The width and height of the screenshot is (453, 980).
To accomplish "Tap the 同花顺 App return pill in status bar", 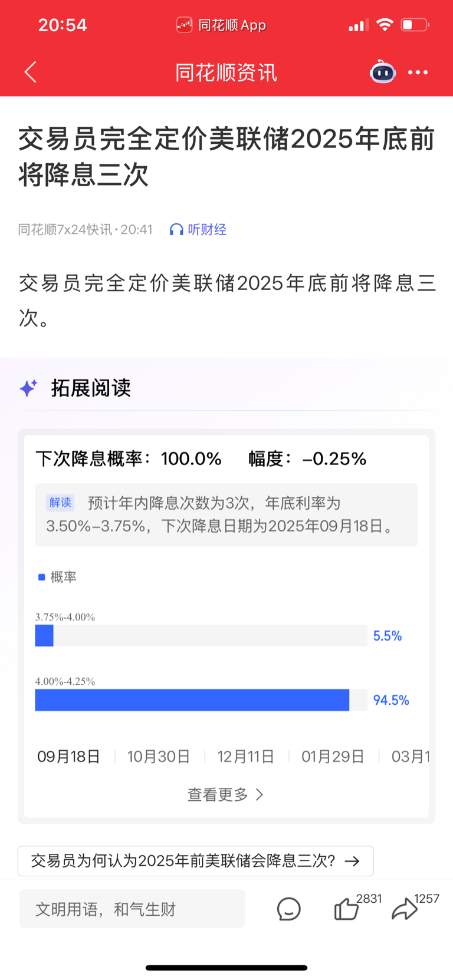I will (221, 25).
